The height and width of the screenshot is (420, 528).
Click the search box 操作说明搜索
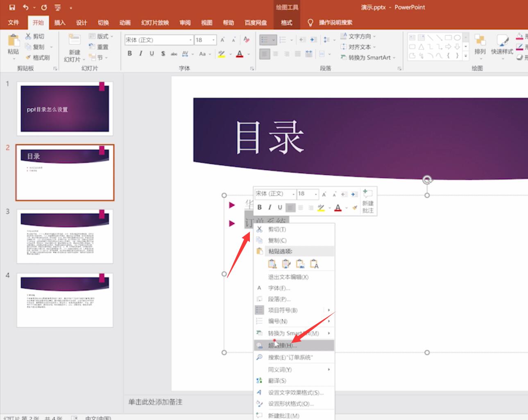(335, 23)
